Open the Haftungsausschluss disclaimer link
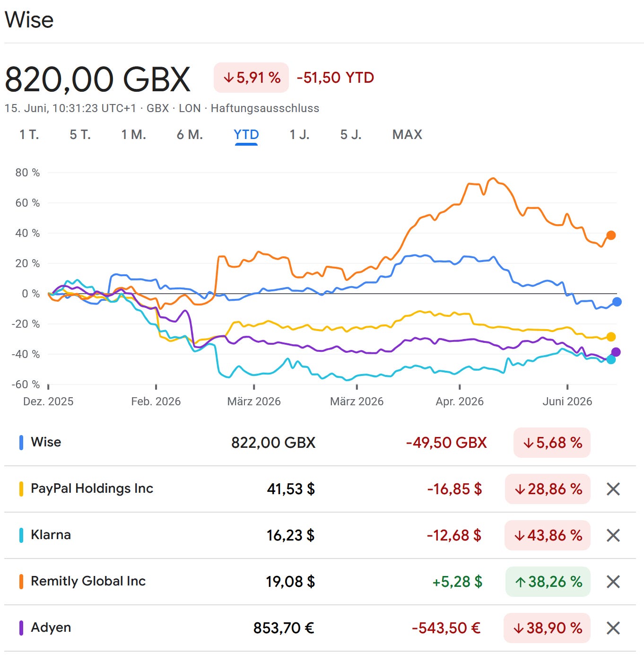Viewport: 644px width, 663px height. coord(265,108)
